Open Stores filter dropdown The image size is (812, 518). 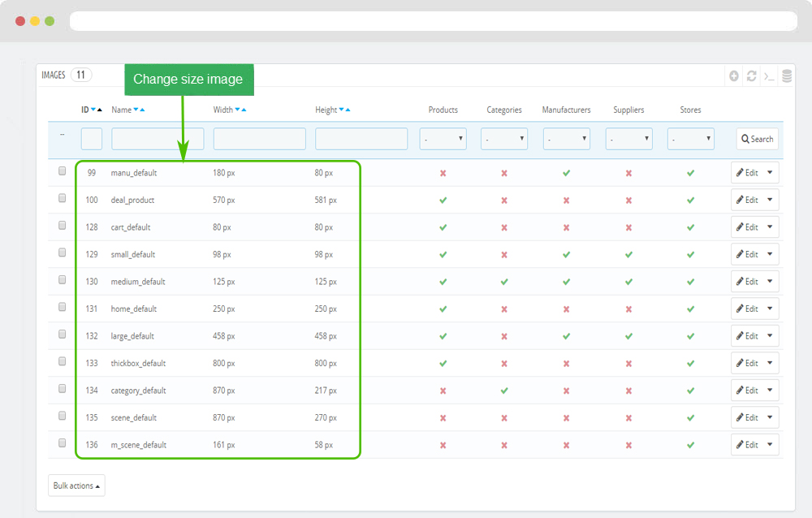[x=690, y=139]
